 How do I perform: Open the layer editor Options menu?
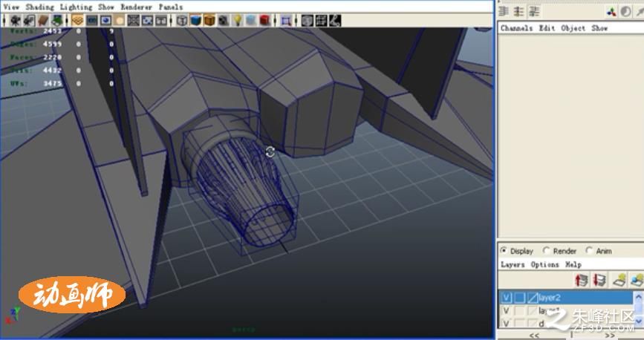(544, 264)
